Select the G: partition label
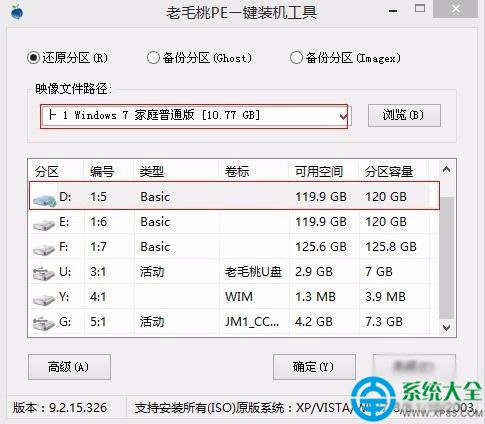Image resolution: width=485 pixels, height=424 pixels. pos(65,322)
